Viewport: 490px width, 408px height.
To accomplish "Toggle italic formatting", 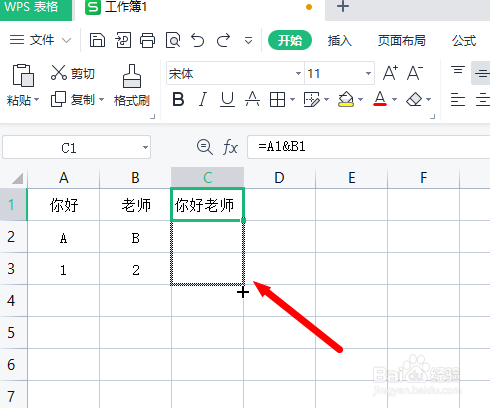I will point(202,99).
